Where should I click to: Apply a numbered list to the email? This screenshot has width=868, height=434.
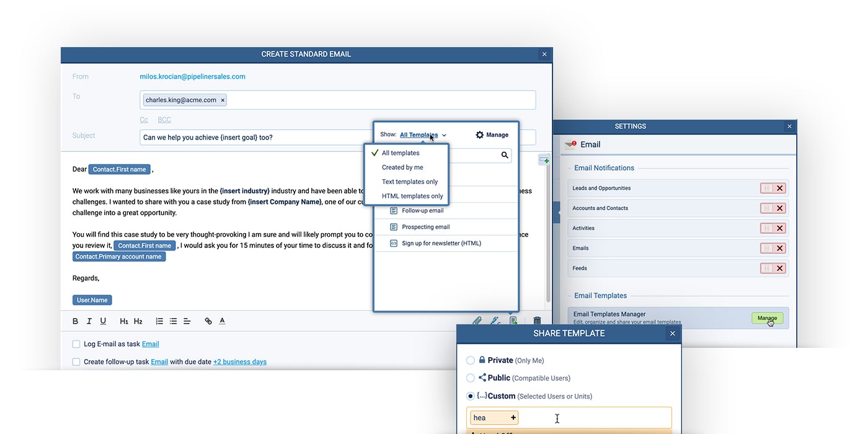159,321
